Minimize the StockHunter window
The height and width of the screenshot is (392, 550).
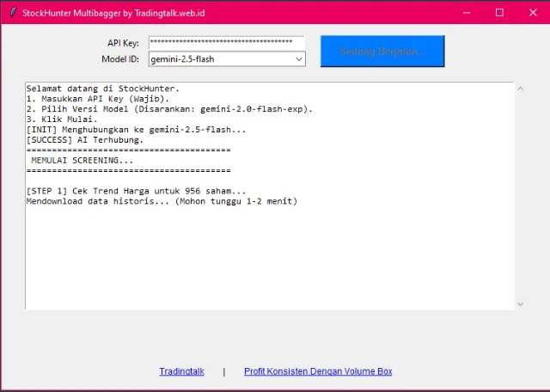click(467, 13)
